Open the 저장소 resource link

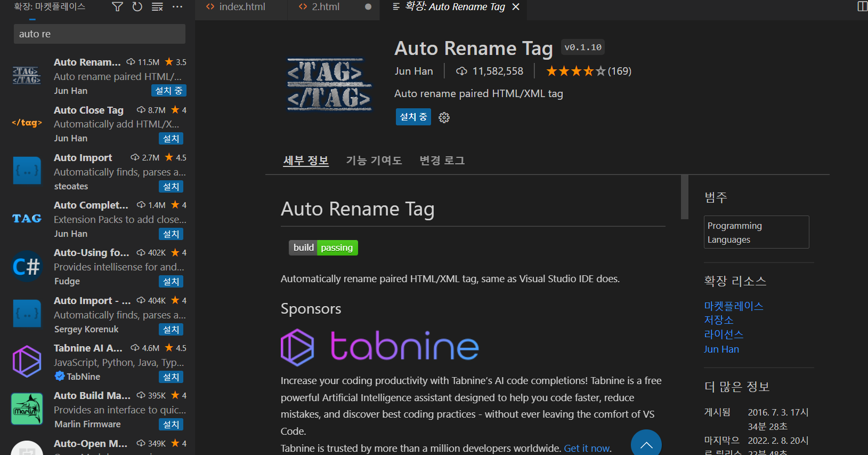(719, 320)
